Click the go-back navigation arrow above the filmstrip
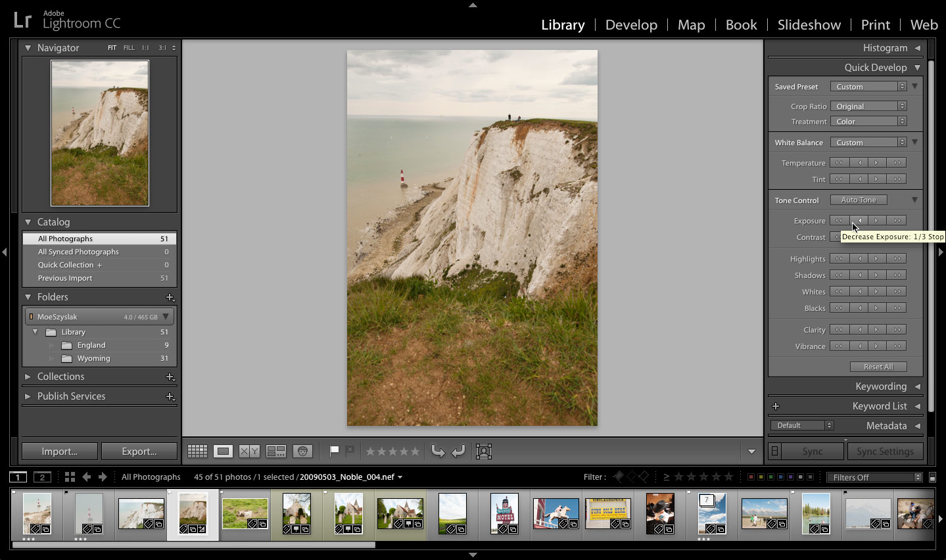 pyautogui.click(x=86, y=477)
